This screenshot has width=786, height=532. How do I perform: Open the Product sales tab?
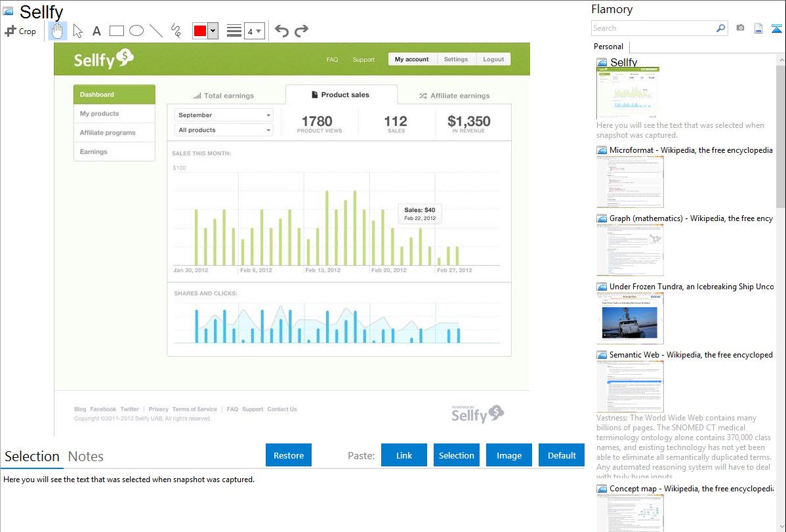[341, 94]
